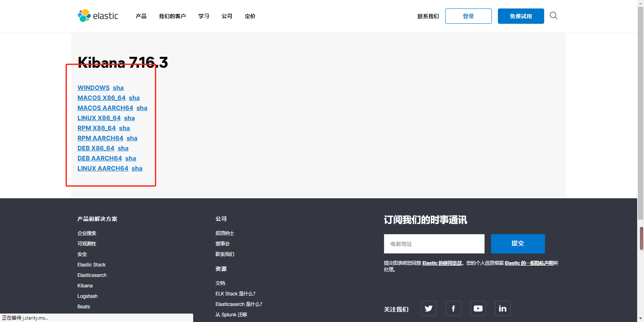
Task: Download the RPM AARCH64 package
Action: tap(100, 138)
